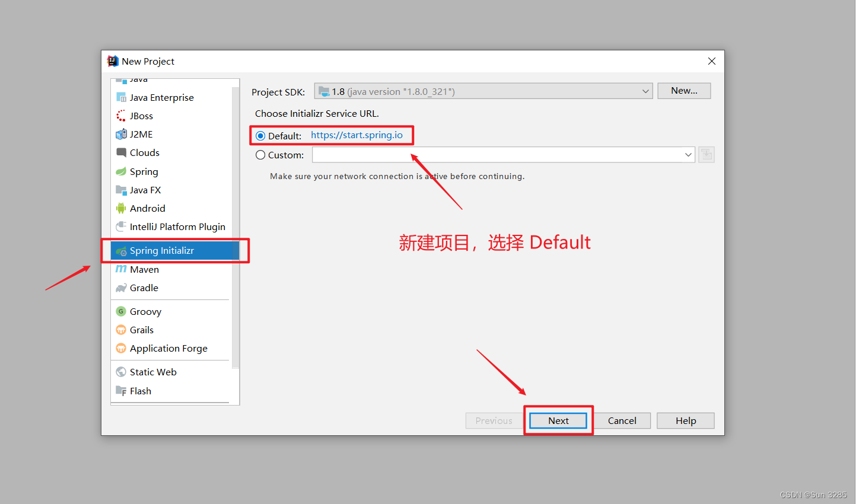Click the IntelliJ Platform Plugin icon
Image resolution: width=856 pixels, height=504 pixels.
pyautogui.click(x=121, y=227)
